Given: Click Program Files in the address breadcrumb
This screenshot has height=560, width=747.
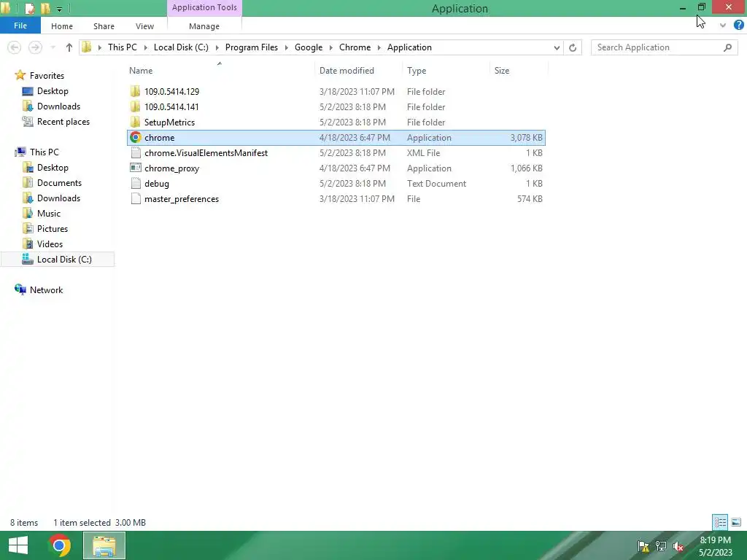Looking at the screenshot, I should pos(252,47).
